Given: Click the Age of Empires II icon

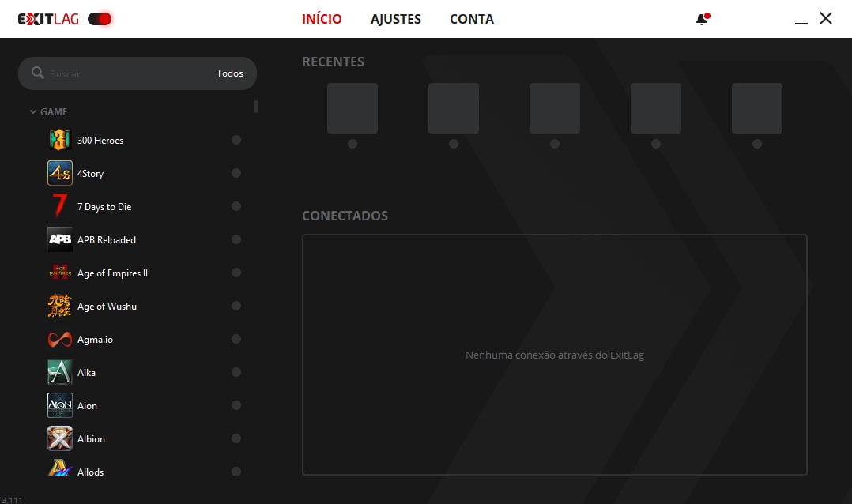Looking at the screenshot, I should click(60, 273).
